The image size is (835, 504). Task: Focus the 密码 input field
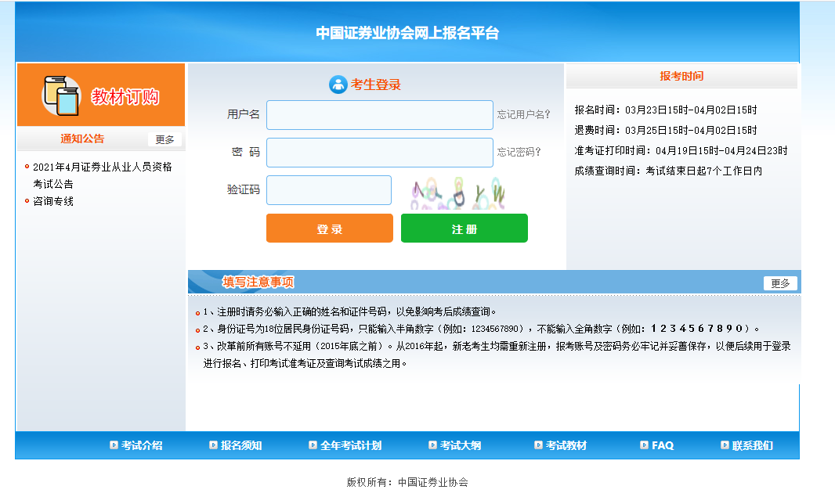380,153
